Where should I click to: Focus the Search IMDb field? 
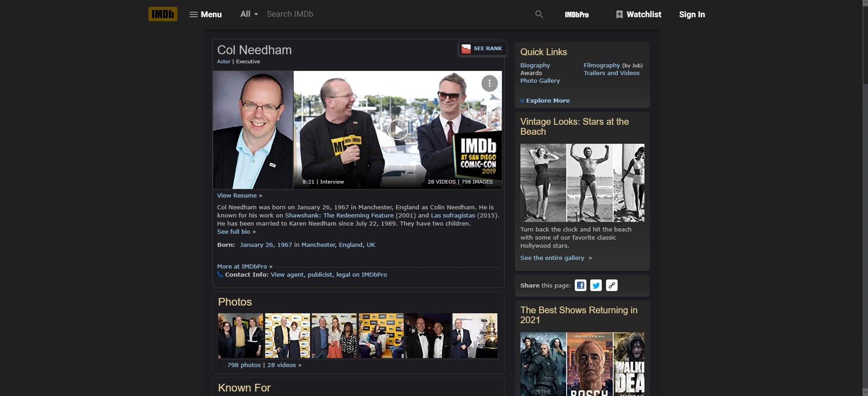coord(397,14)
